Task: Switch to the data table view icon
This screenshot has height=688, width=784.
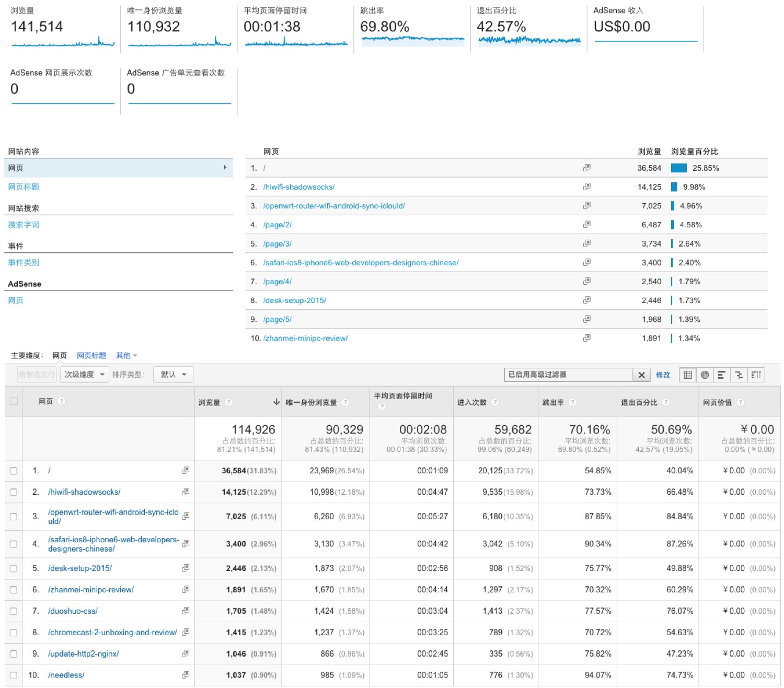Action: 687,375
